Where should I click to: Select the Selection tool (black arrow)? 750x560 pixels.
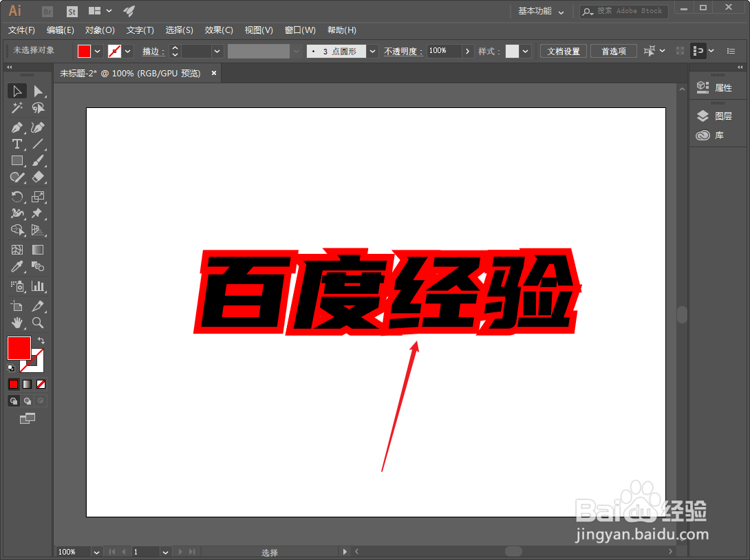click(x=17, y=91)
